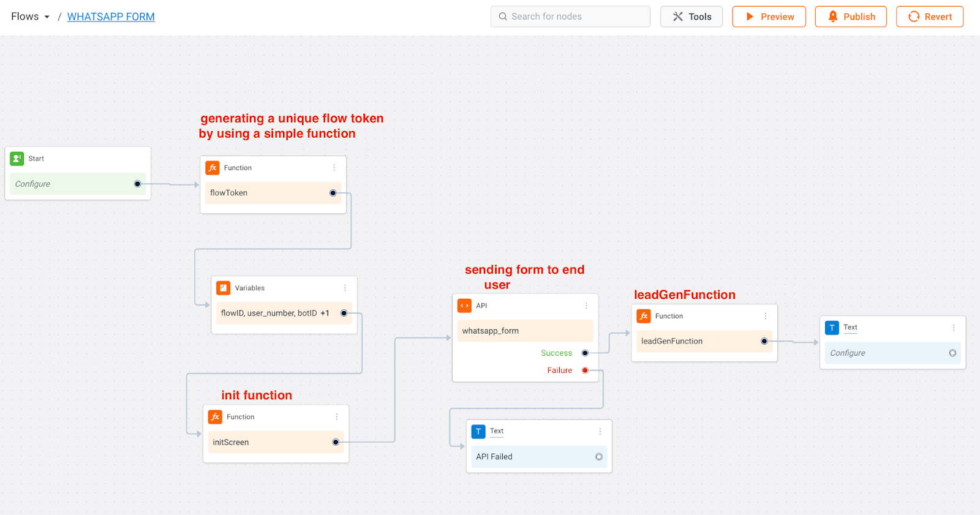Click the final Text node Configure connector

[x=952, y=353]
